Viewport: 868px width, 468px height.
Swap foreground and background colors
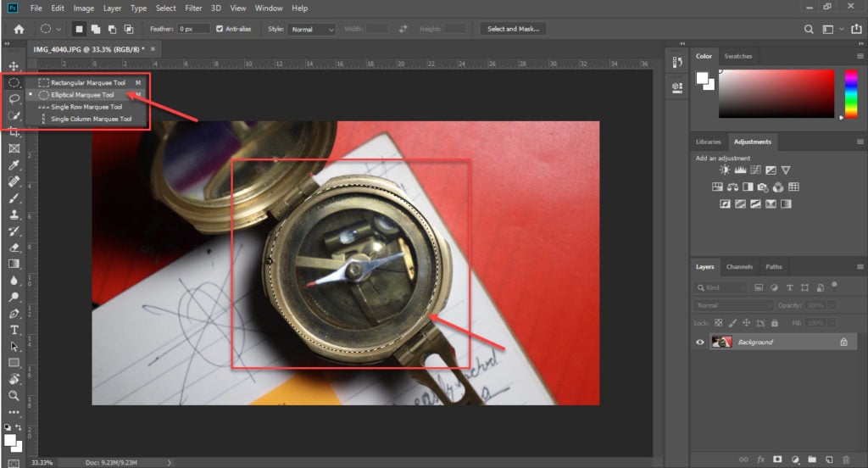pos(19,427)
